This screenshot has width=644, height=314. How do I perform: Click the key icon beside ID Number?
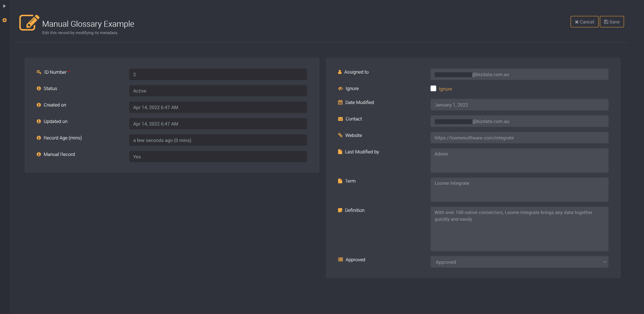click(x=39, y=72)
